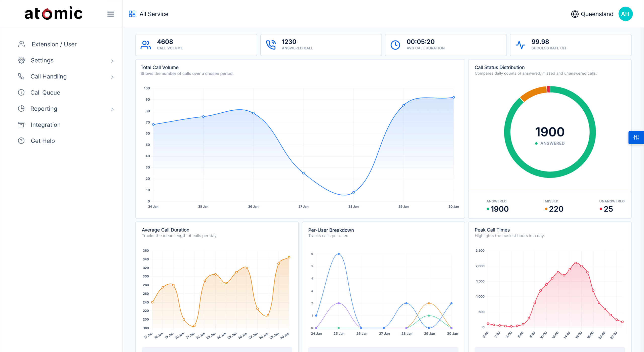The image size is (644, 352).
Task: Click the Queensland region label
Action: (597, 14)
